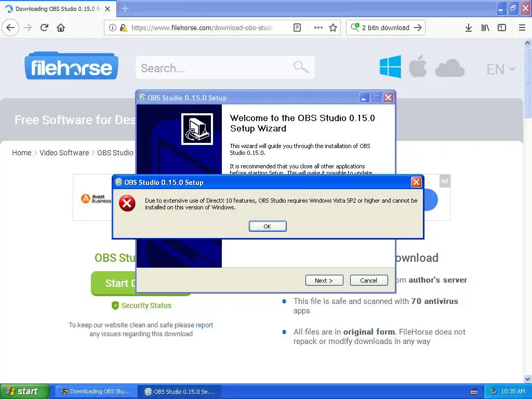Switch to OBS Studio Setup taskbar item

[x=180, y=392]
